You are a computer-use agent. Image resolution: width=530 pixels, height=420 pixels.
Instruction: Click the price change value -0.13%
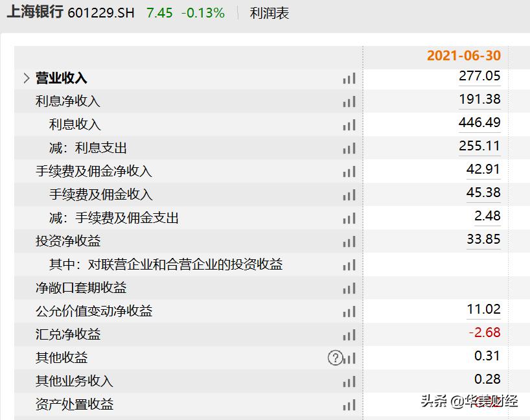203,12
